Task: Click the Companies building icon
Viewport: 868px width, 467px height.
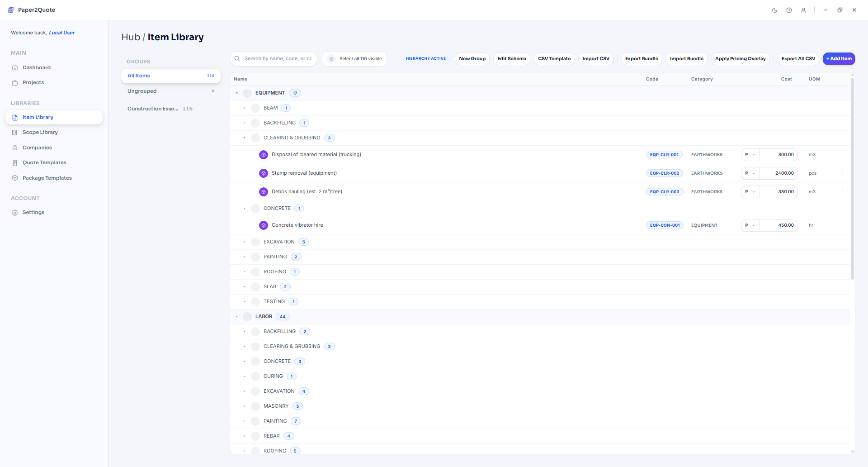Action: (x=15, y=148)
